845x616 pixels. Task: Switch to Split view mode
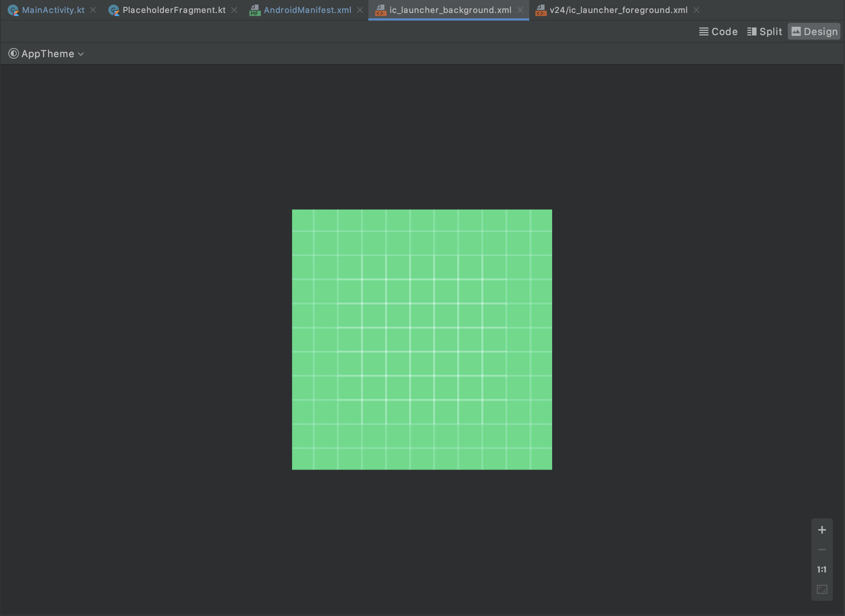point(765,32)
